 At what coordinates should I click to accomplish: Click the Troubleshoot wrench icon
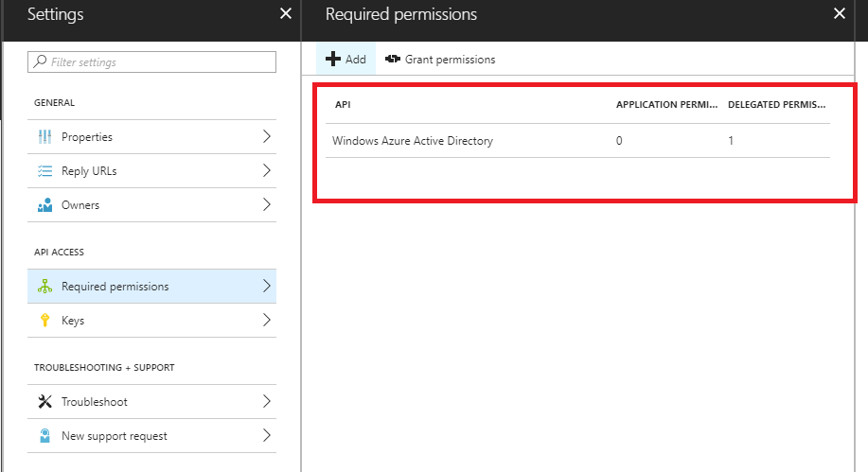coord(44,402)
